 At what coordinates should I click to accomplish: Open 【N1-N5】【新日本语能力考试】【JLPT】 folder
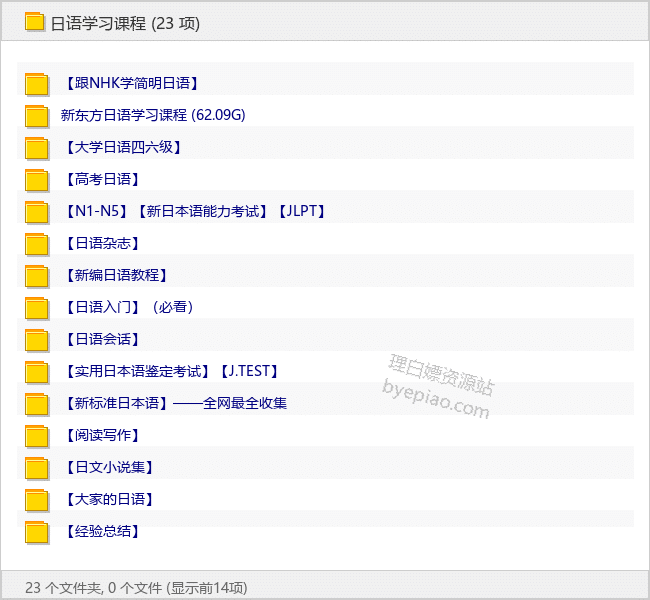(195, 211)
